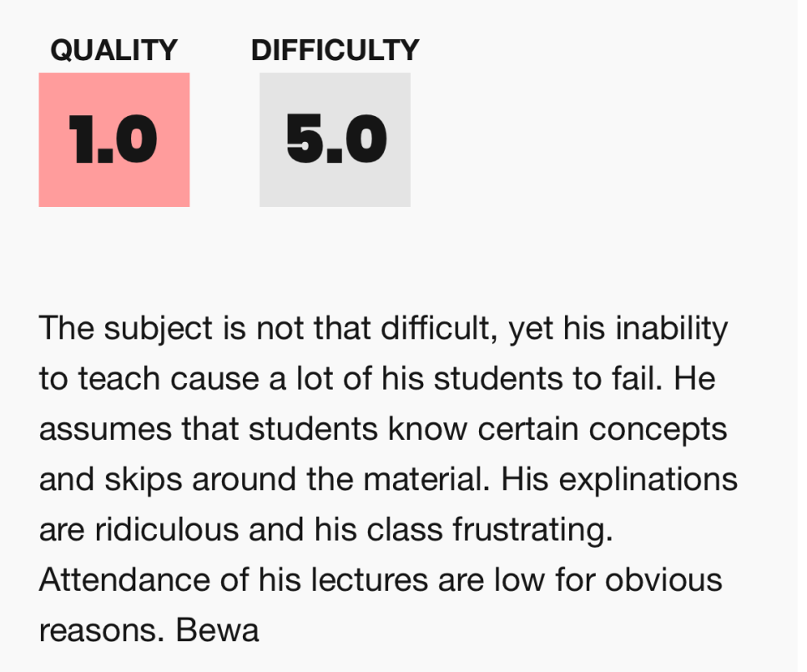Click the review line starting "The subject is not"
The height and width of the screenshot is (672, 807).
(x=383, y=329)
